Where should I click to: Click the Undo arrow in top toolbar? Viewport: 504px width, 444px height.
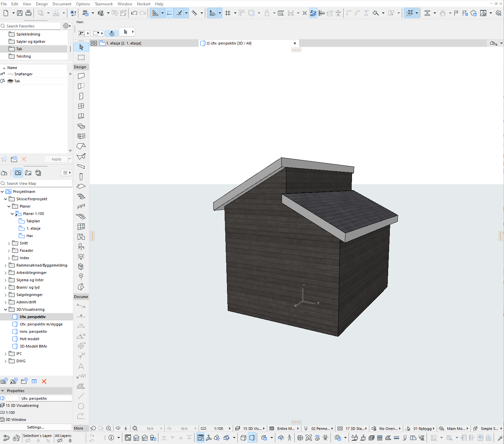click(x=134, y=13)
